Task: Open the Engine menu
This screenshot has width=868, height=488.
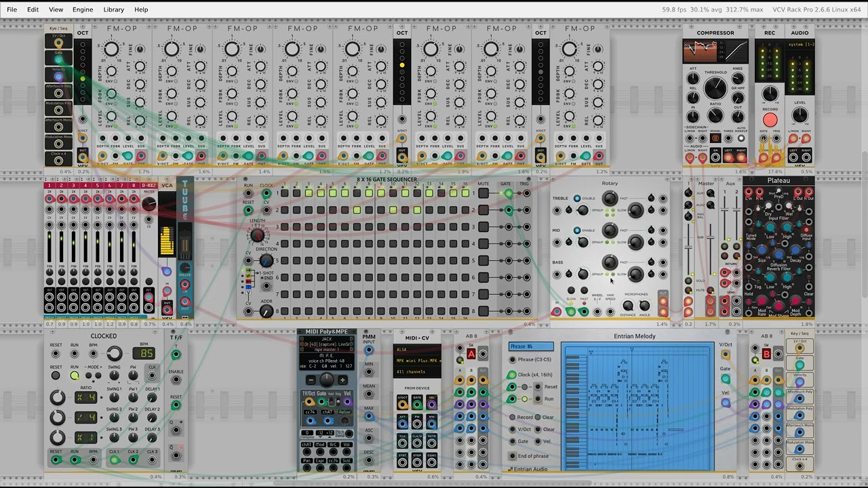Action: click(83, 9)
